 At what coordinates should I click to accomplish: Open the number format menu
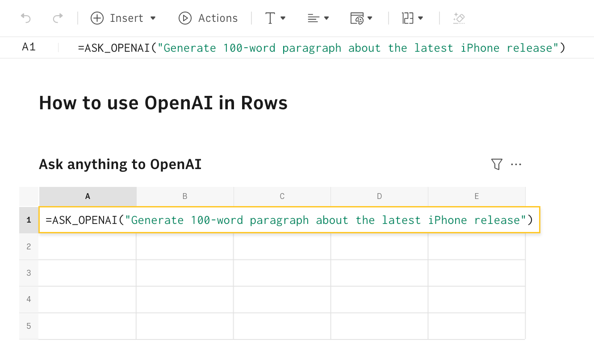coord(412,18)
